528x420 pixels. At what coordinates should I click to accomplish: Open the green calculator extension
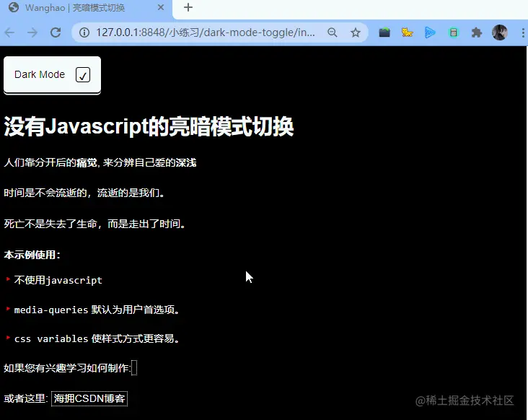453,32
